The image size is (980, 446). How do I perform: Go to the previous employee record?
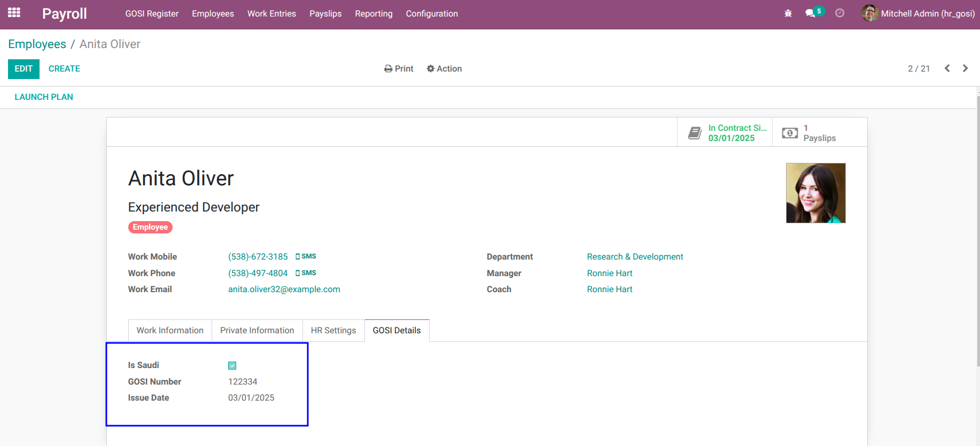(947, 68)
